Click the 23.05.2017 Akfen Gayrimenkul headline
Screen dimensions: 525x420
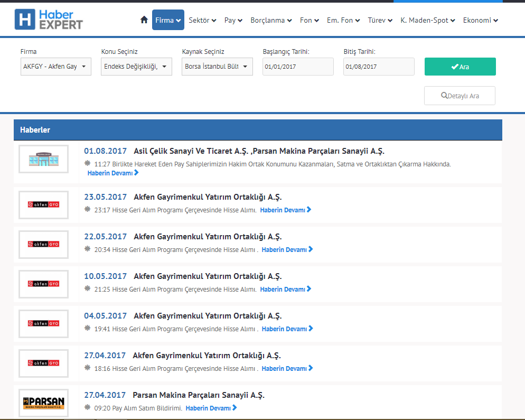tap(208, 197)
